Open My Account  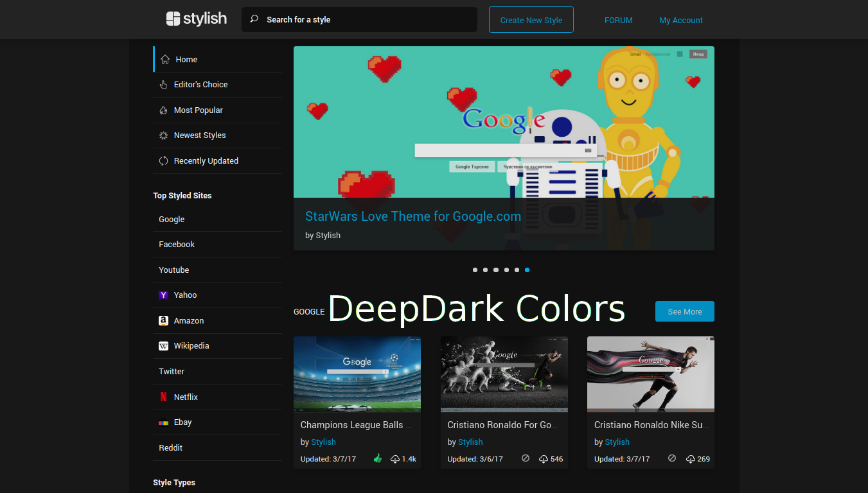click(681, 20)
